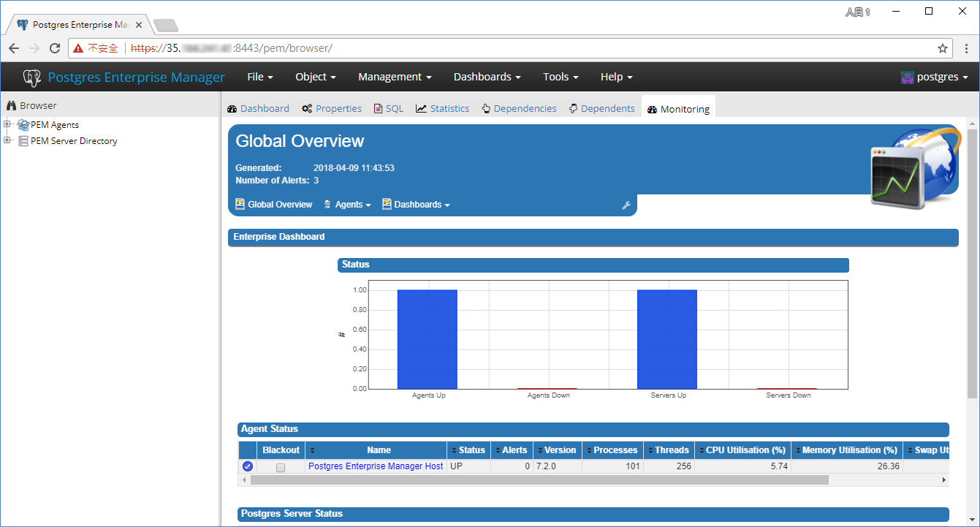This screenshot has height=527, width=980.
Task: Click the agent table scroll right arrow
Action: click(944, 480)
